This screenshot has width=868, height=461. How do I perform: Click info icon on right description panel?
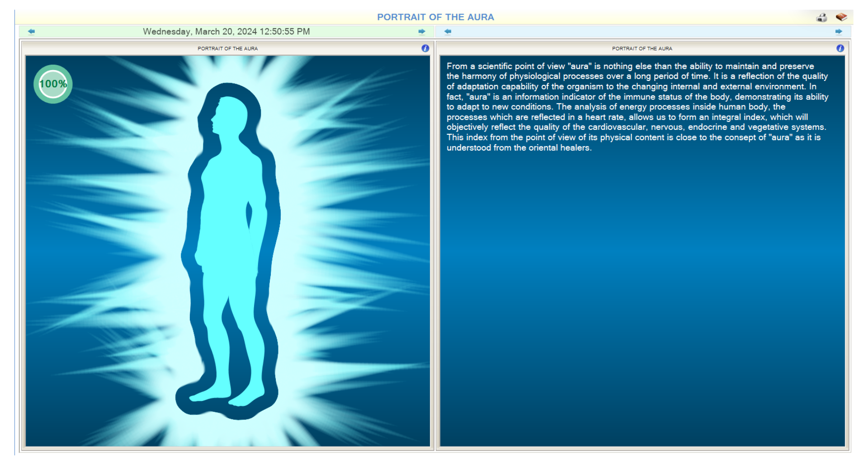[840, 48]
